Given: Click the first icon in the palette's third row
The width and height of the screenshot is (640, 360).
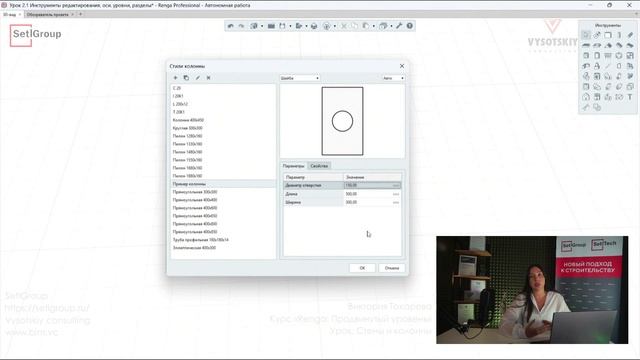Looking at the screenshot, I should click(586, 56).
